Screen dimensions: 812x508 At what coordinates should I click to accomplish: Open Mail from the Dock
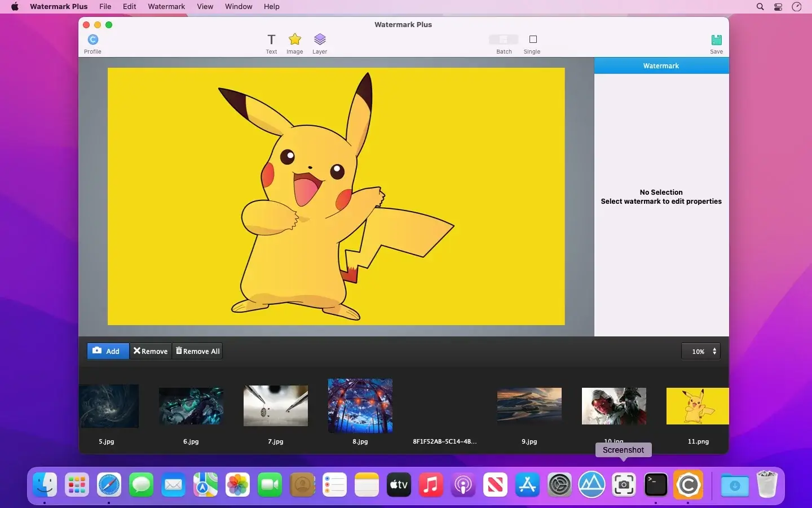[x=173, y=485]
